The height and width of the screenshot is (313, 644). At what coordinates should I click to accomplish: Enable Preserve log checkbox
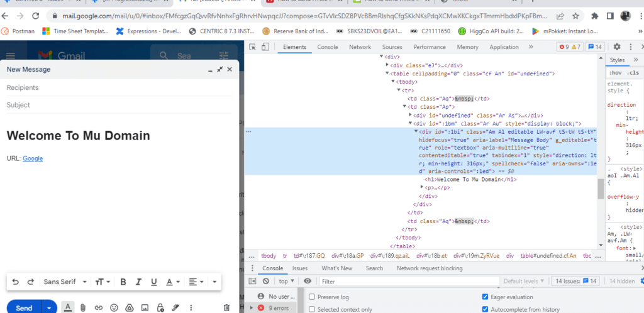coord(312,297)
